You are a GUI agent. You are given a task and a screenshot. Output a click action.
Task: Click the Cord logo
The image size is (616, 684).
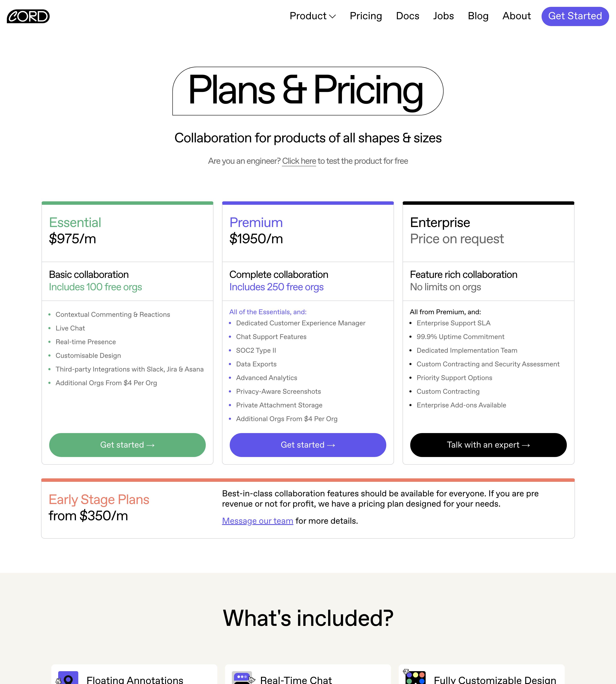point(28,16)
